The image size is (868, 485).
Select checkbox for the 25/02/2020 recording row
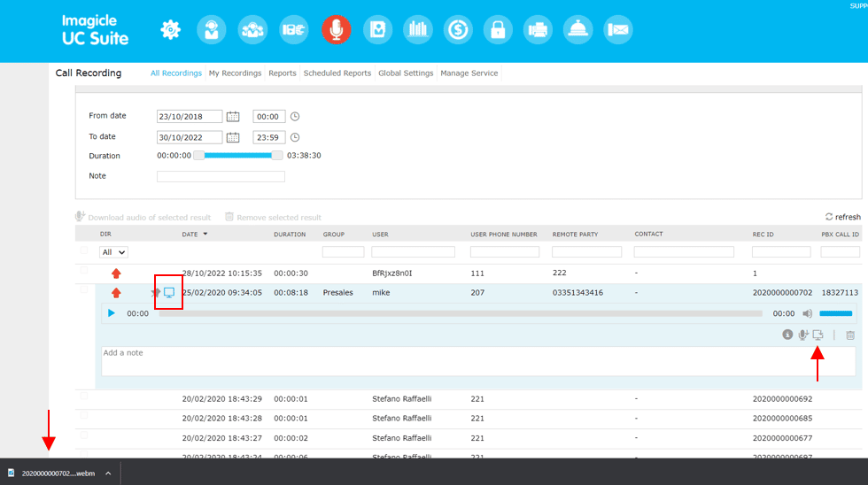click(84, 290)
